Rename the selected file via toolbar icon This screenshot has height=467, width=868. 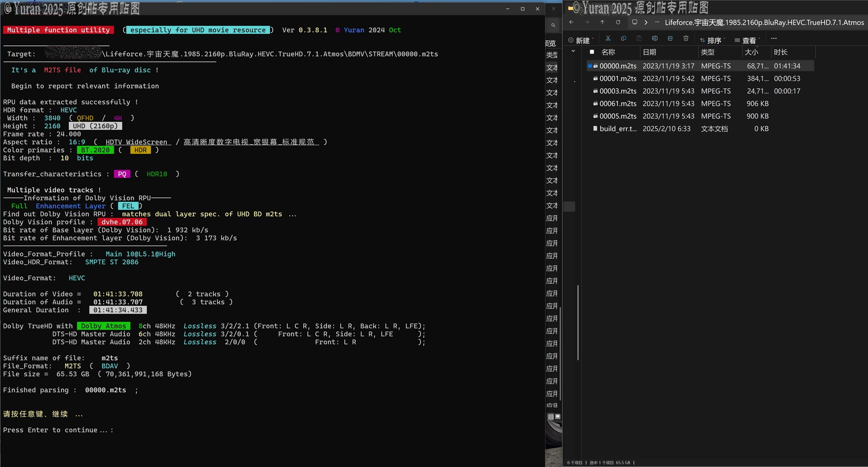click(x=655, y=38)
